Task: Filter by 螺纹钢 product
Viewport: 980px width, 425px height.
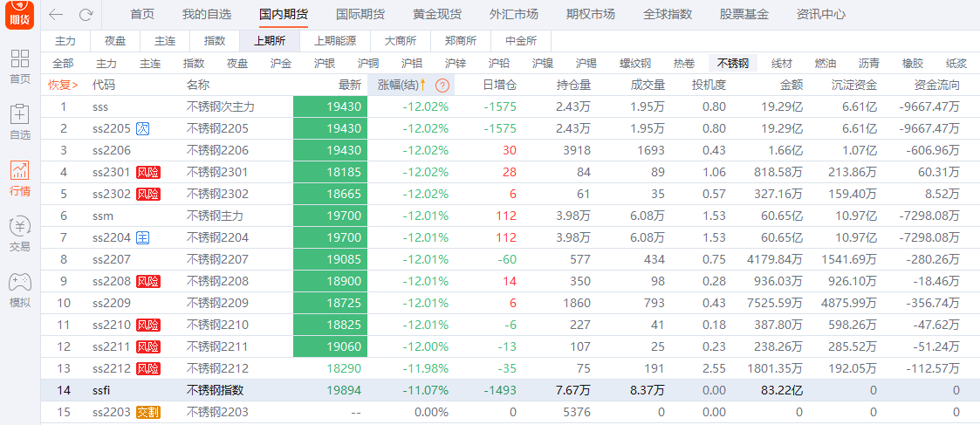Action: click(635, 64)
